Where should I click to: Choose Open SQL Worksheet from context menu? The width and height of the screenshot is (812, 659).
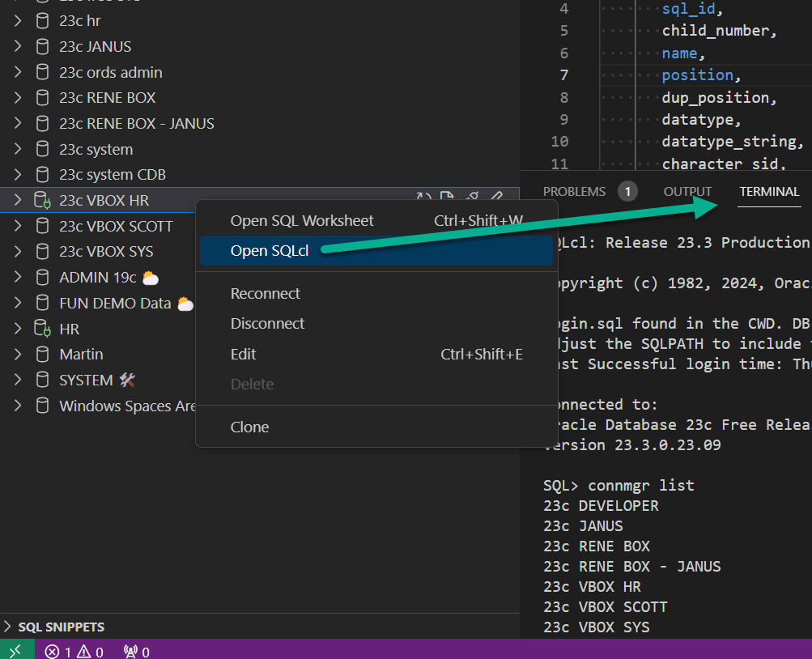click(376, 221)
